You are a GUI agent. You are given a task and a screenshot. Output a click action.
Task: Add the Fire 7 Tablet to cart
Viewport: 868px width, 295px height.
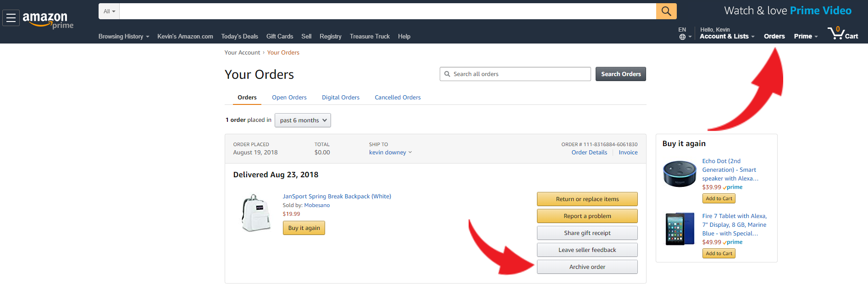click(719, 253)
